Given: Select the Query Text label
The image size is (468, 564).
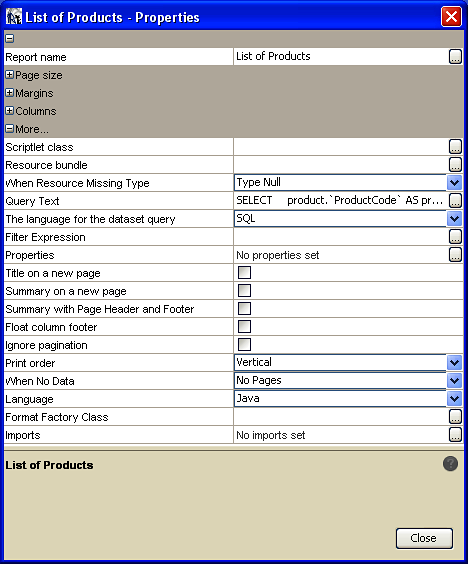Looking at the screenshot, I should 32,201.
